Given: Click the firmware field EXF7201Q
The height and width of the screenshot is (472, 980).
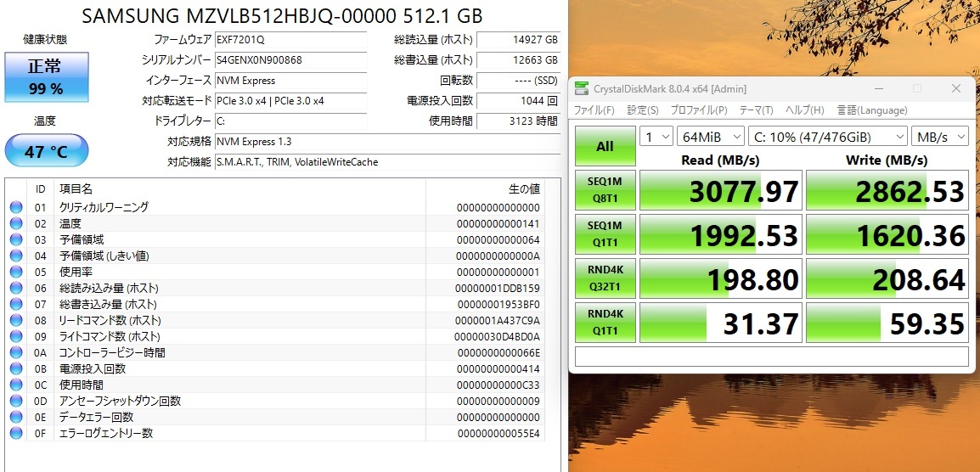Looking at the screenshot, I should (290, 39).
